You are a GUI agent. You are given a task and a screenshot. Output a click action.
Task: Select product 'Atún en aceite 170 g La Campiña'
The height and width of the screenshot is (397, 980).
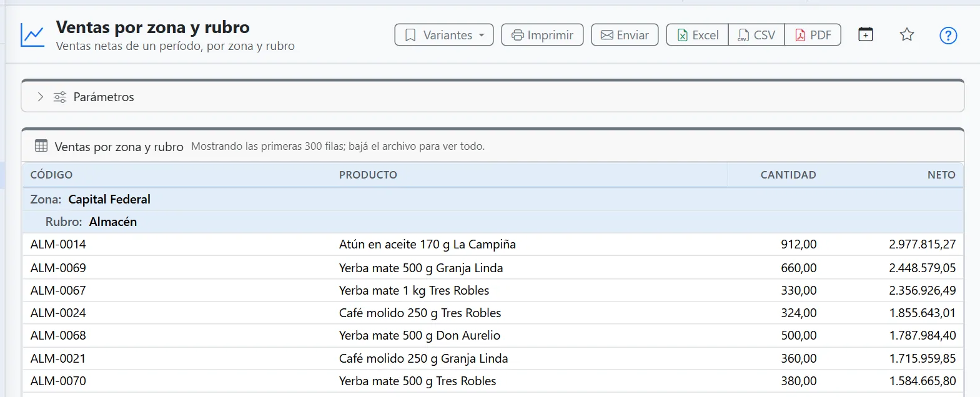click(x=427, y=244)
